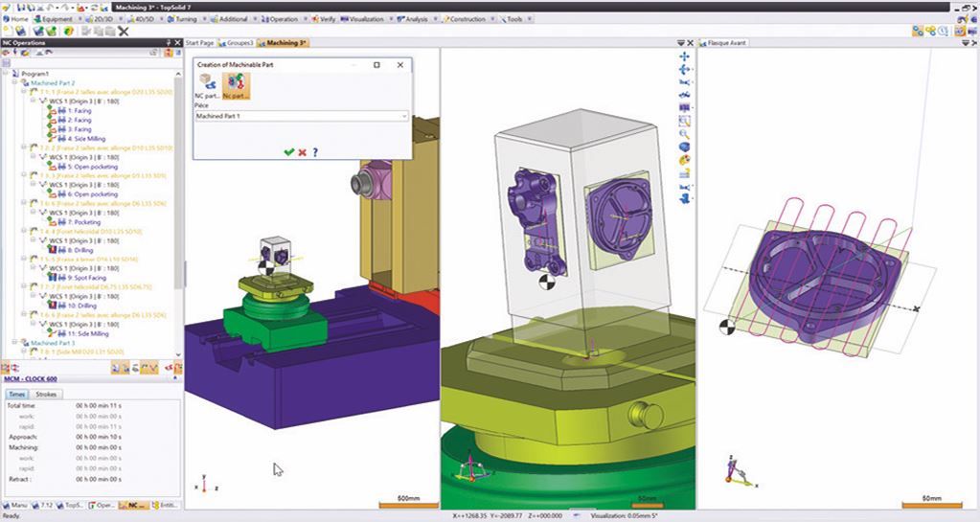Collapse the Program1 root node
980x522 pixels.
click(x=7, y=73)
